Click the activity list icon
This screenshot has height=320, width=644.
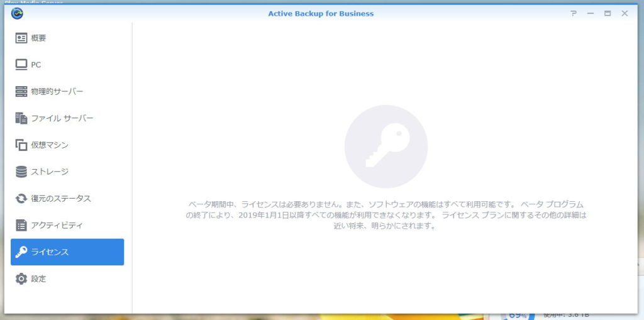click(21, 225)
